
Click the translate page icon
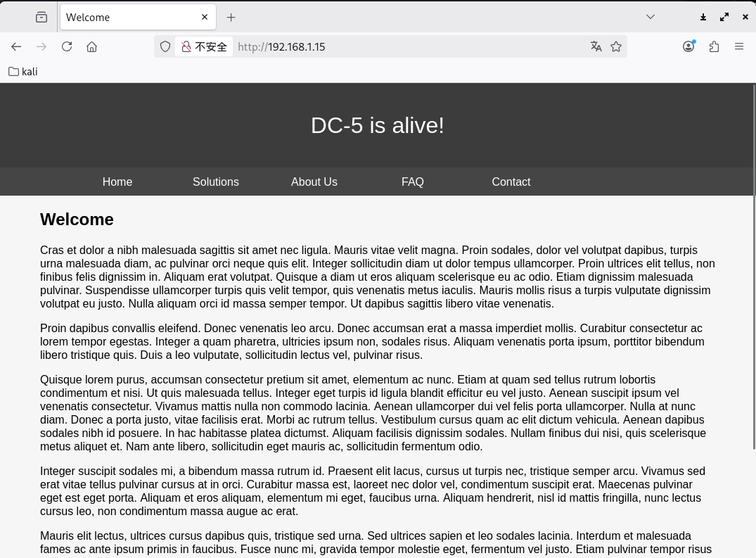[x=596, y=46]
